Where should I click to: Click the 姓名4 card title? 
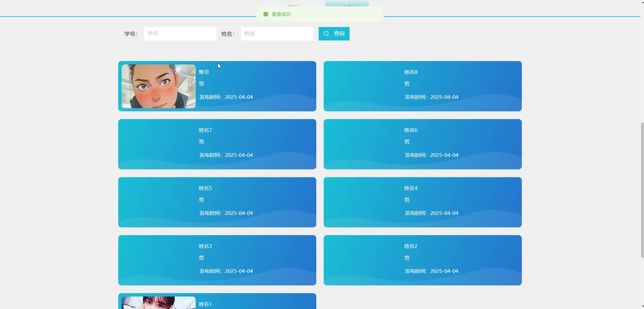coord(411,188)
